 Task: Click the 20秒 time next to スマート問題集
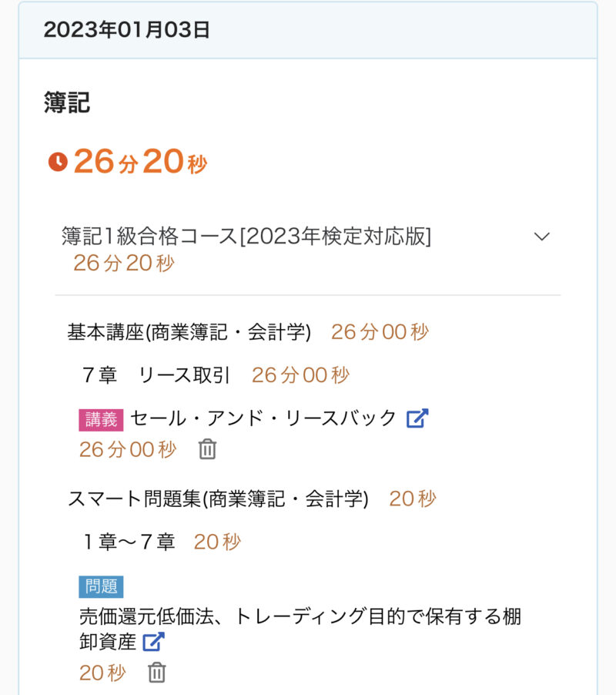pyautogui.click(x=412, y=499)
